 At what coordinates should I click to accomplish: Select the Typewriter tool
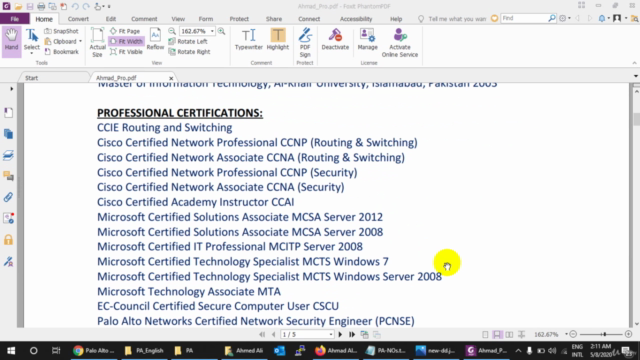[x=249, y=39]
